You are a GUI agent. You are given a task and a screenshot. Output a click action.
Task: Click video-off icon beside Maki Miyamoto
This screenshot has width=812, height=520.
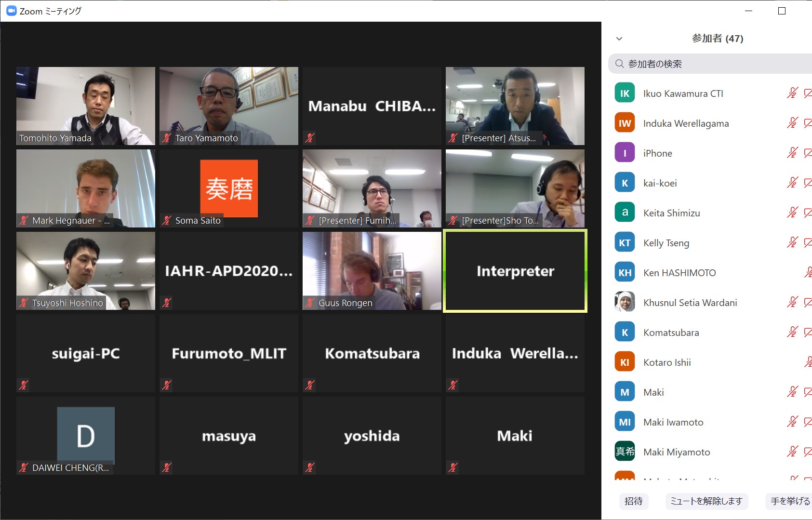point(808,452)
